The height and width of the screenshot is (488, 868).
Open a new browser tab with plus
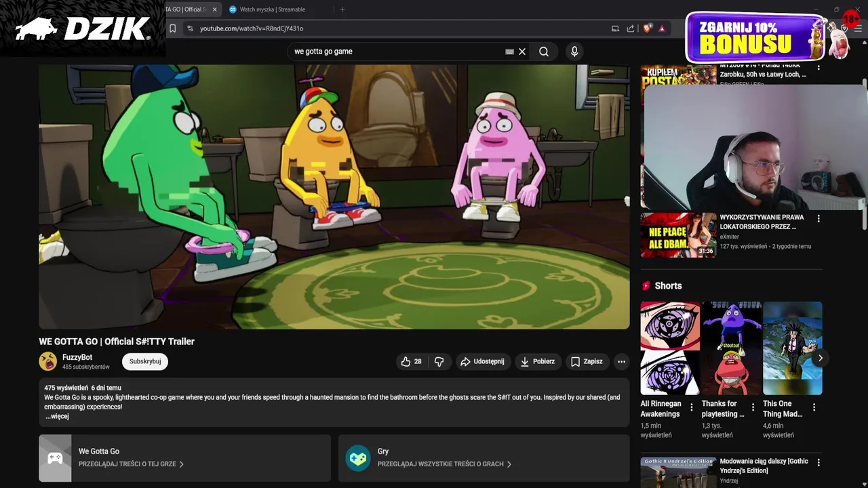(342, 9)
